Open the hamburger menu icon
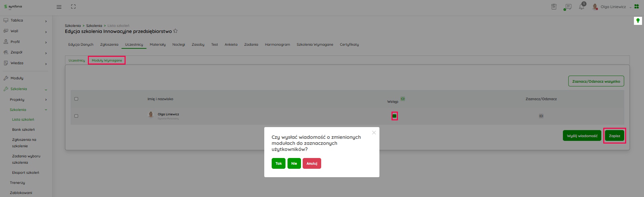 pos(59,7)
